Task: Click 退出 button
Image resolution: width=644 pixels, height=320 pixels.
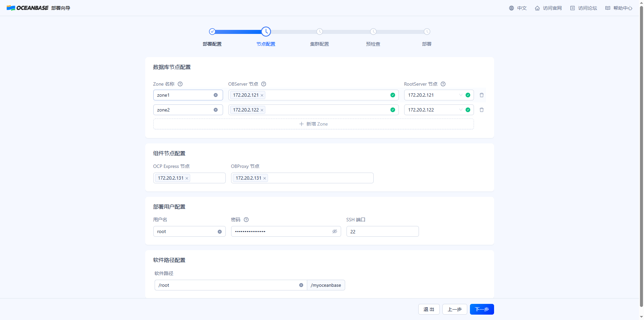Action: (x=429, y=309)
